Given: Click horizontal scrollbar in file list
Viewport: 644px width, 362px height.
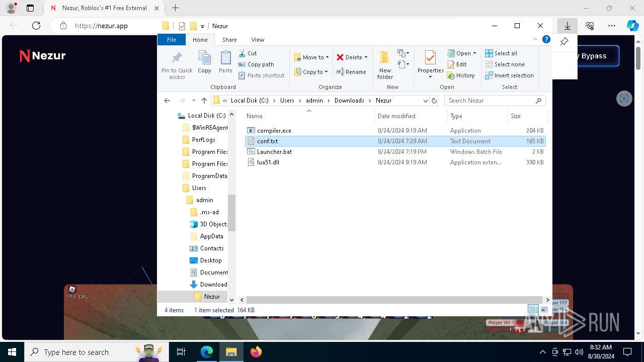Looking at the screenshot, I should (394, 300).
